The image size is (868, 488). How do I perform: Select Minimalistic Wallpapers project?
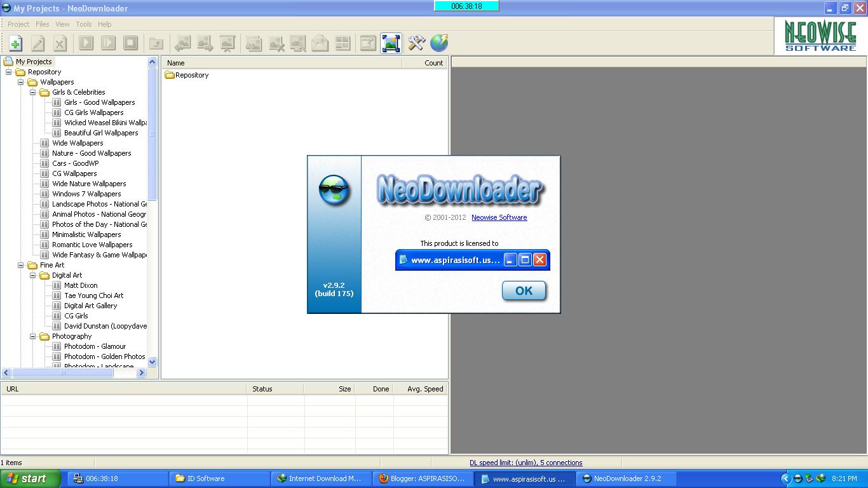pyautogui.click(x=86, y=234)
